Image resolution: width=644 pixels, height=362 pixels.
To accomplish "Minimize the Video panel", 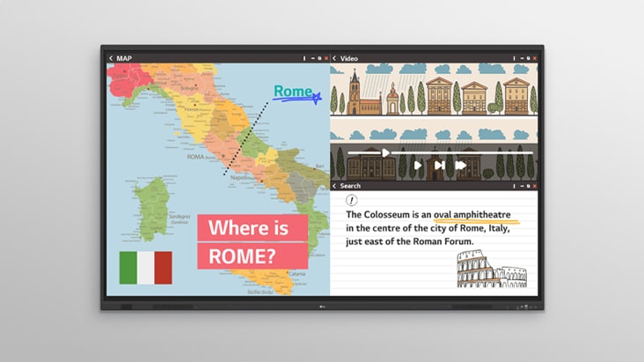I will 521,58.
